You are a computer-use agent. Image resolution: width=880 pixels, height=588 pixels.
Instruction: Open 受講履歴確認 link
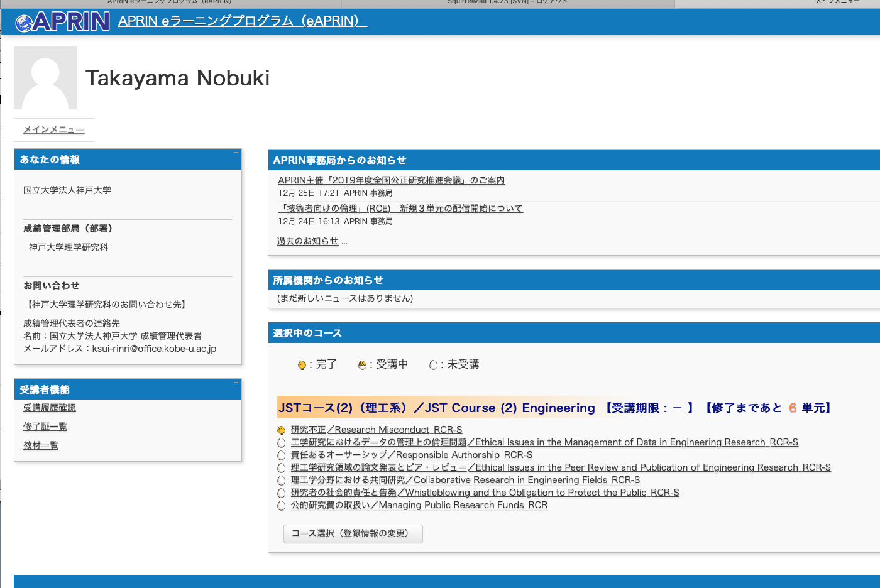[50, 408]
